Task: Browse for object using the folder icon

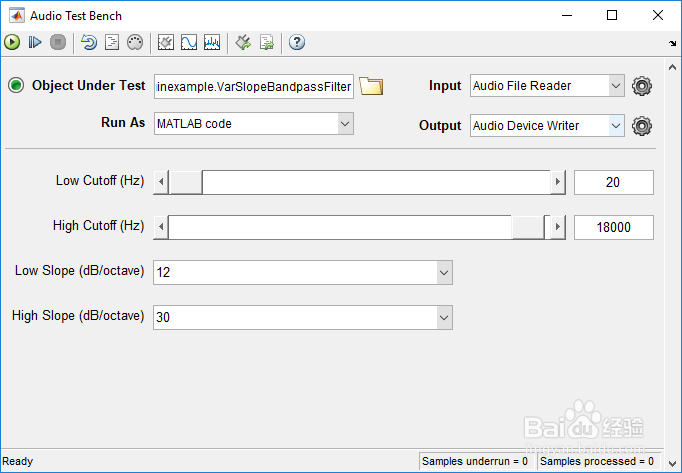Action: pyautogui.click(x=371, y=86)
